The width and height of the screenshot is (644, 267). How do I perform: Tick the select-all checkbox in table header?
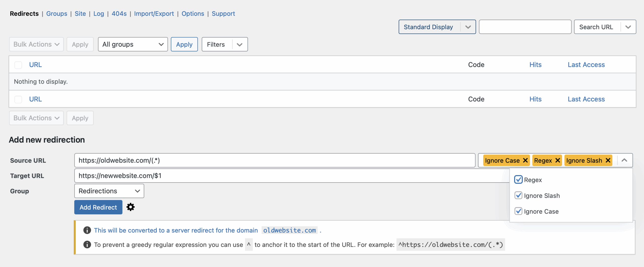[18, 65]
